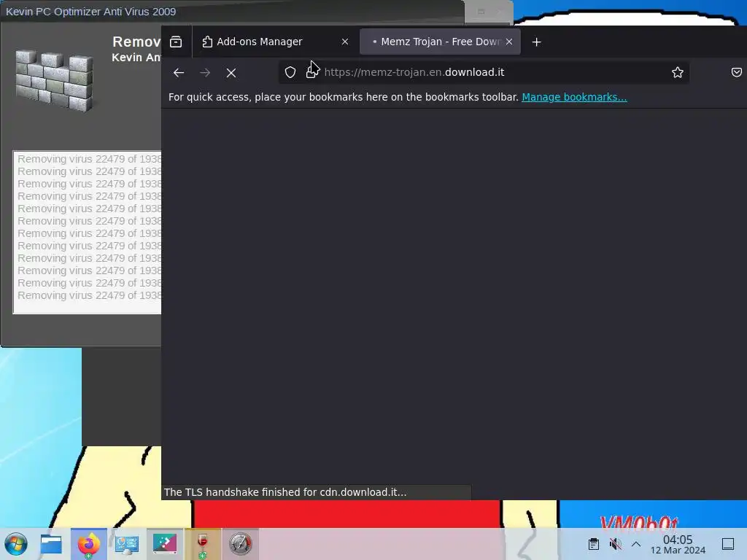This screenshot has width=747, height=560.
Task: Close the Add-ons Manager tab
Action: [345, 42]
